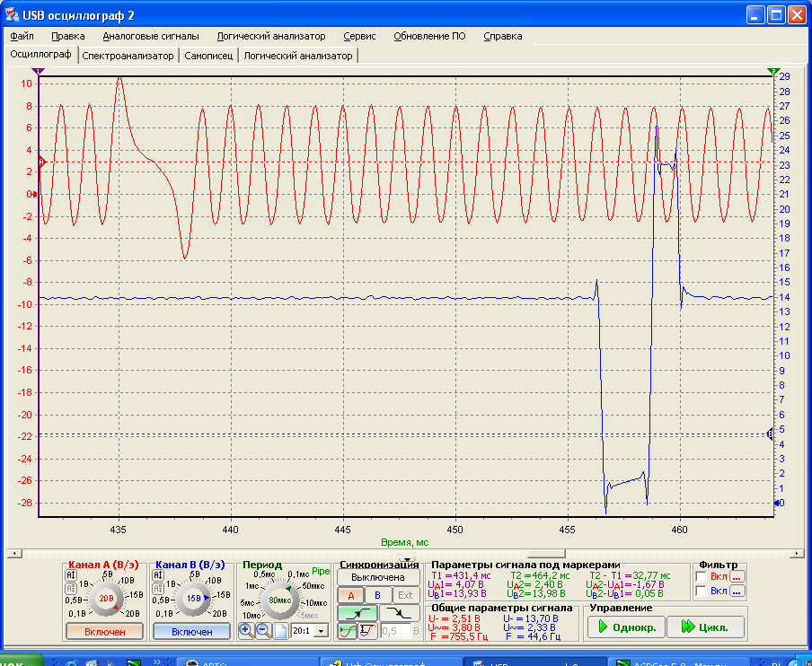The width and height of the screenshot is (812, 666).
Task: Toggle Channel B Включен button
Action: [x=191, y=631]
